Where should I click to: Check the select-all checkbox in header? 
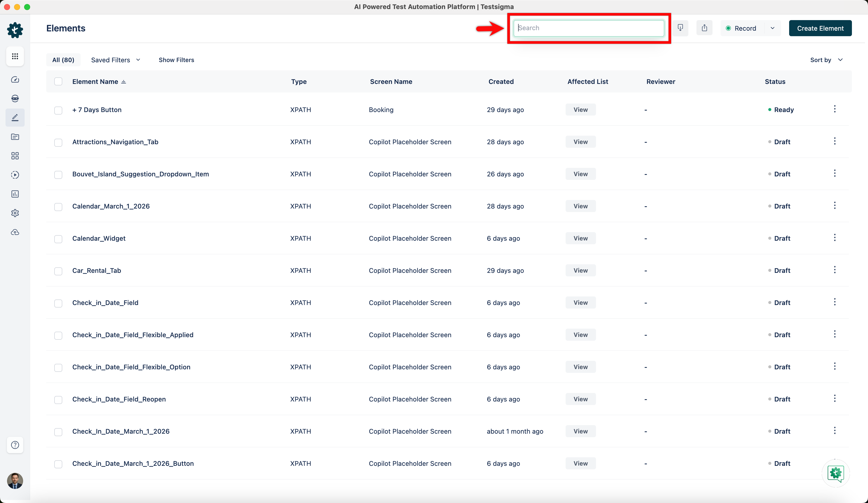point(59,81)
